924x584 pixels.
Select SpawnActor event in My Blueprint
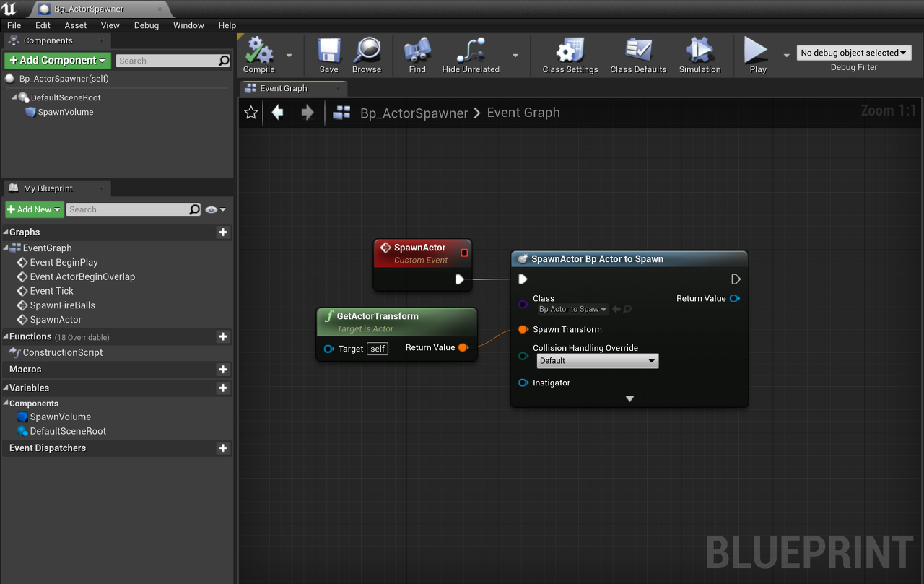56,320
